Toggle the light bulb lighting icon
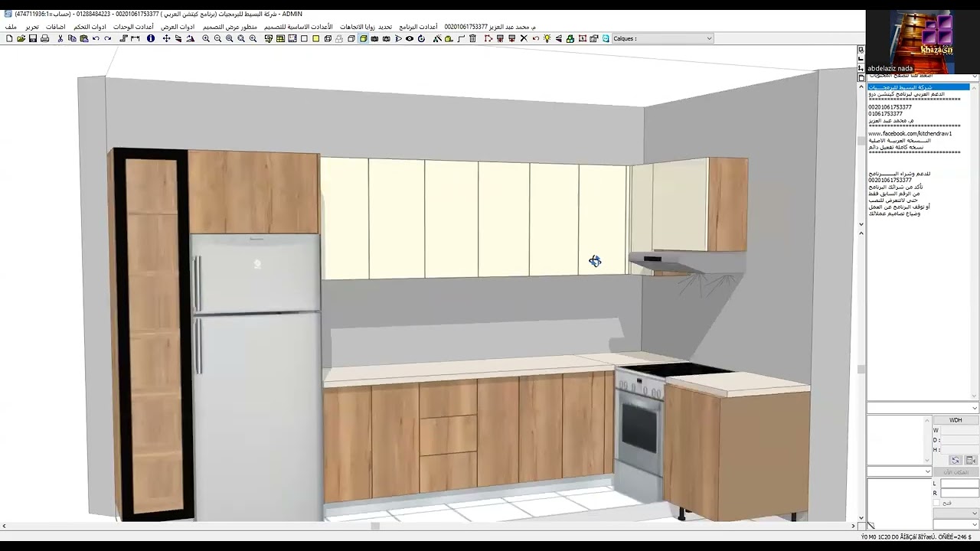The image size is (980, 551). point(547,38)
